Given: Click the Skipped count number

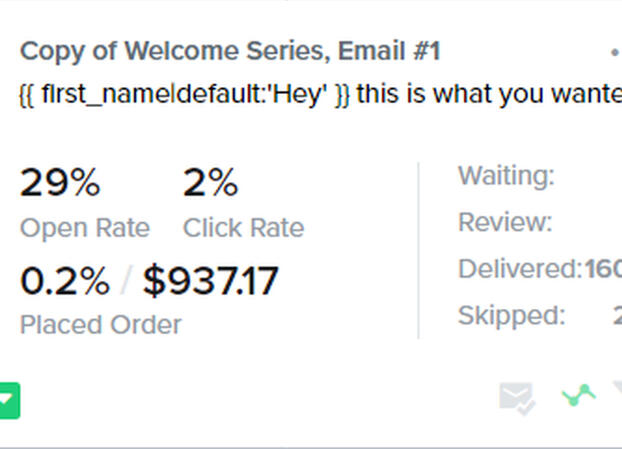Looking at the screenshot, I should click(616, 316).
